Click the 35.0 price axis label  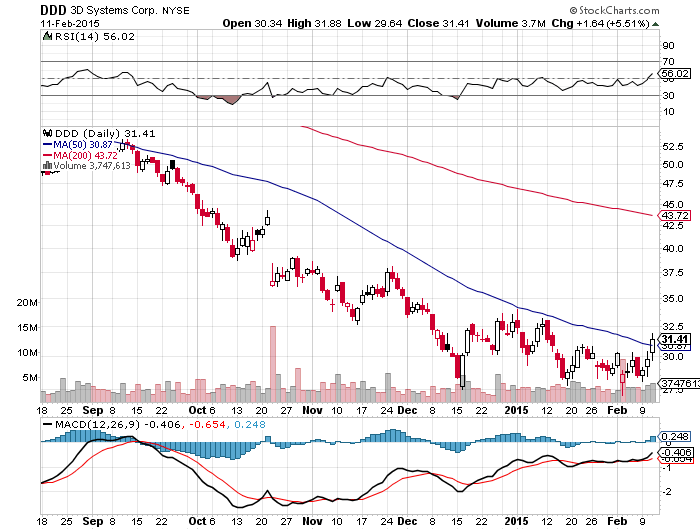tap(673, 298)
